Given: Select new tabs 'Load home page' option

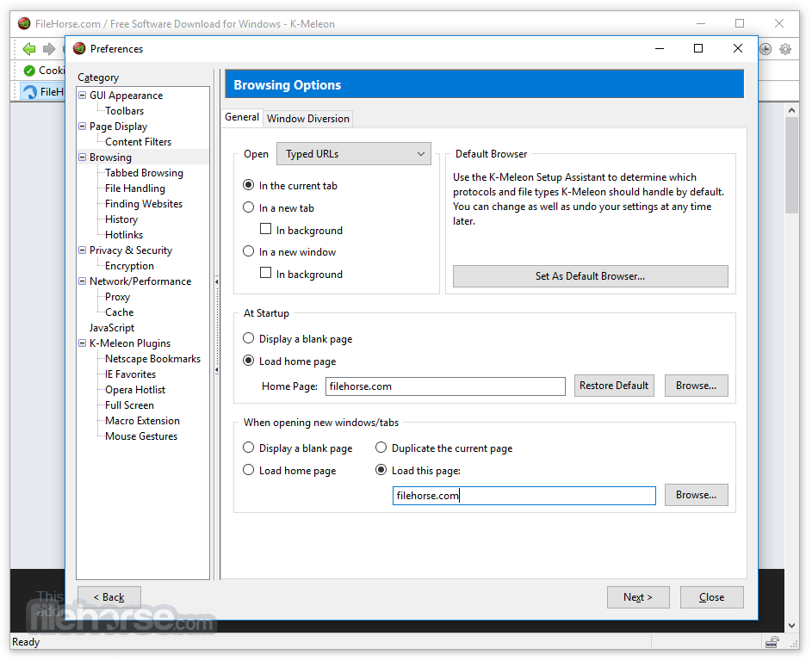Looking at the screenshot, I should pyautogui.click(x=249, y=469).
